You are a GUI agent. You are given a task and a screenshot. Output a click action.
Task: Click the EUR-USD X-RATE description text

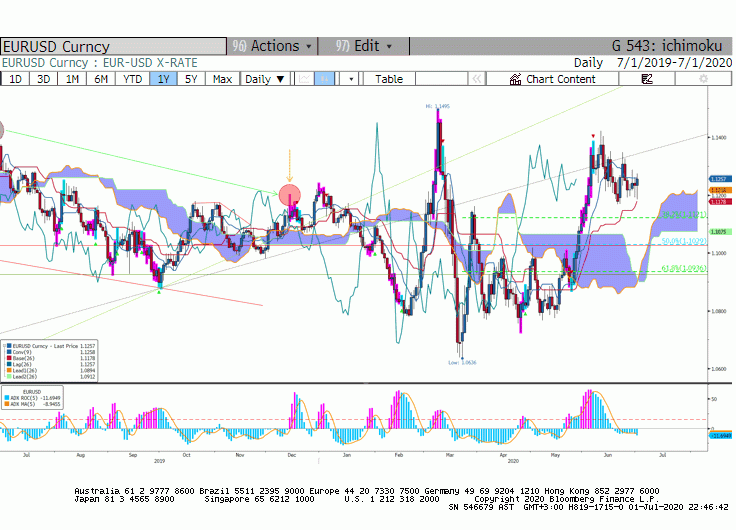[150, 62]
